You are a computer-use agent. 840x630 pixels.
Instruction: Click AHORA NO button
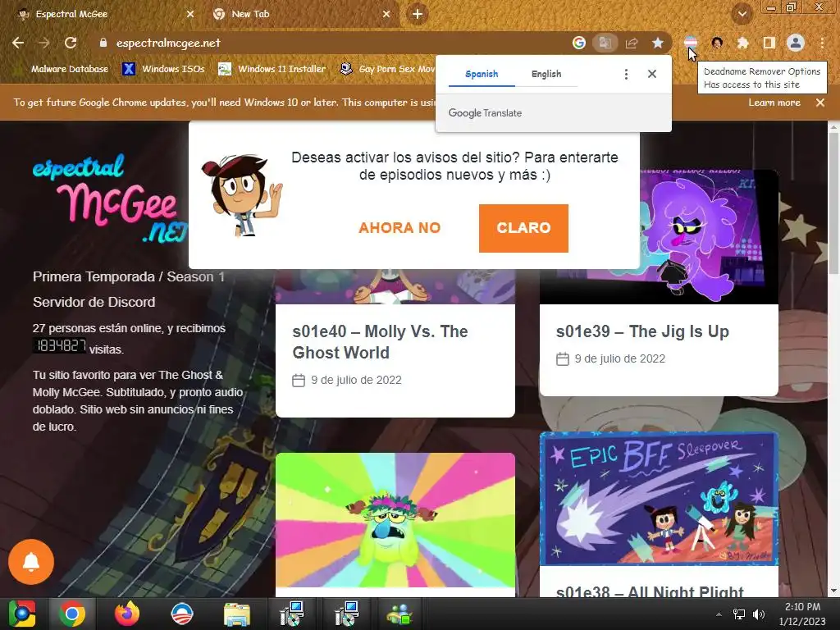(x=399, y=228)
